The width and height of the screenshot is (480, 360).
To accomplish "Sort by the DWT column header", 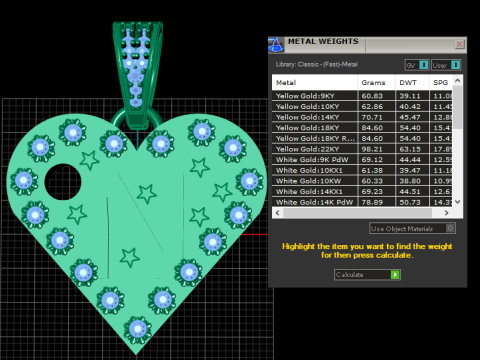I will coord(412,83).
